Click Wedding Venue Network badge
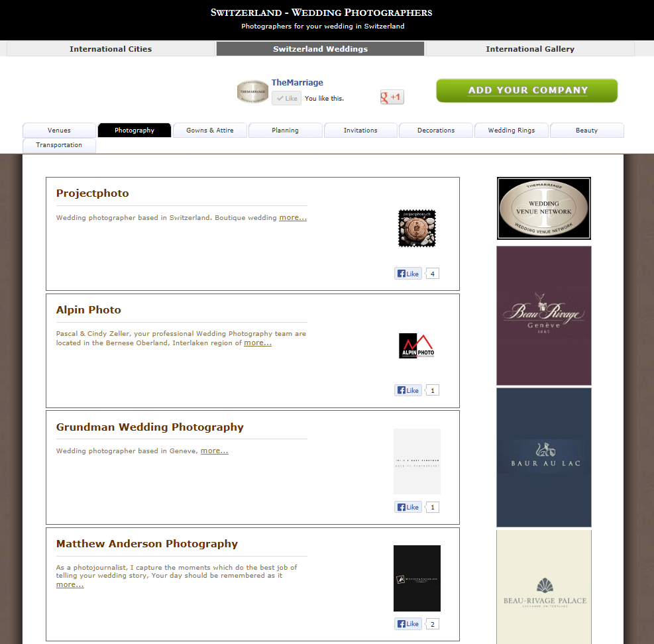Image resolution: width=654 pixels, height=644 pixels. tap(543, 208)
